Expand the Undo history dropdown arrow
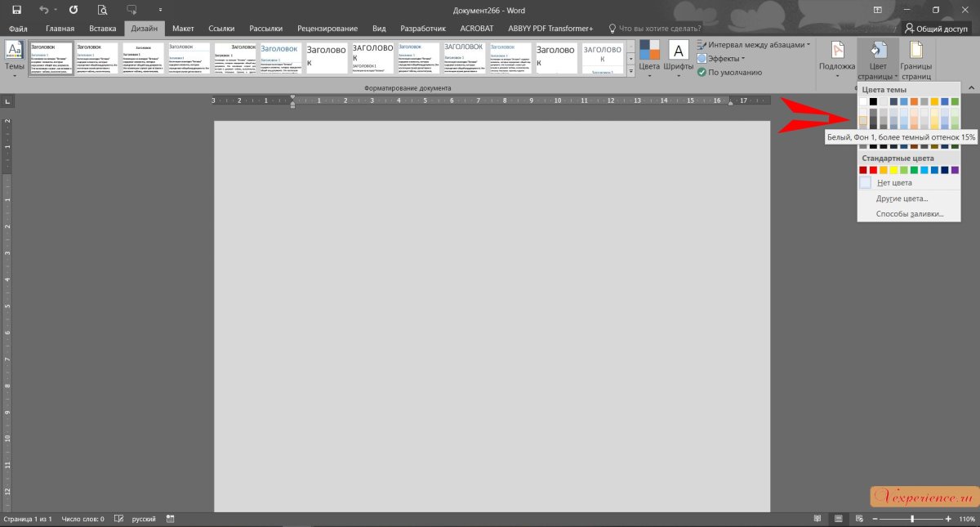This screenshot has width=980, height=527. click(56, 11)
